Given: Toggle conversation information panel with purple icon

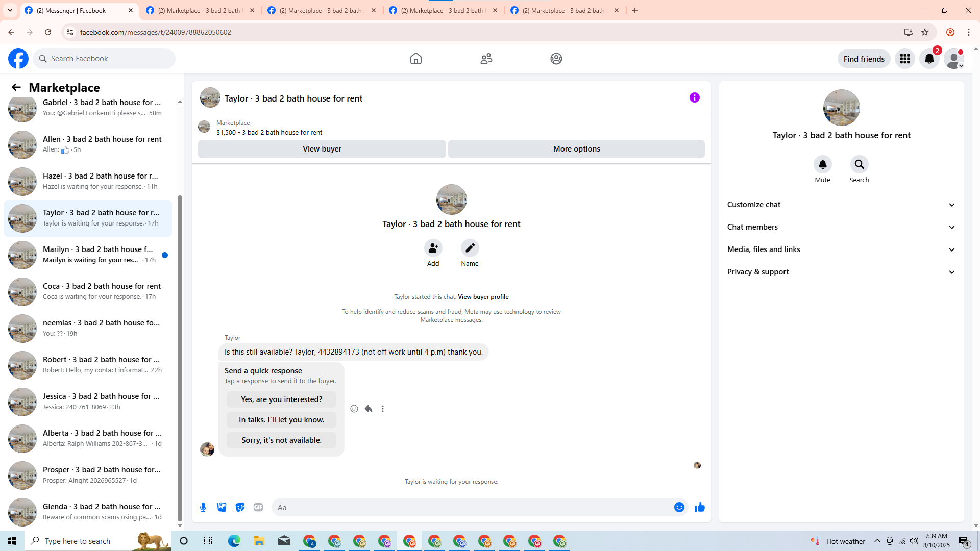Looking at the screenshot, I should coord(694,97).
